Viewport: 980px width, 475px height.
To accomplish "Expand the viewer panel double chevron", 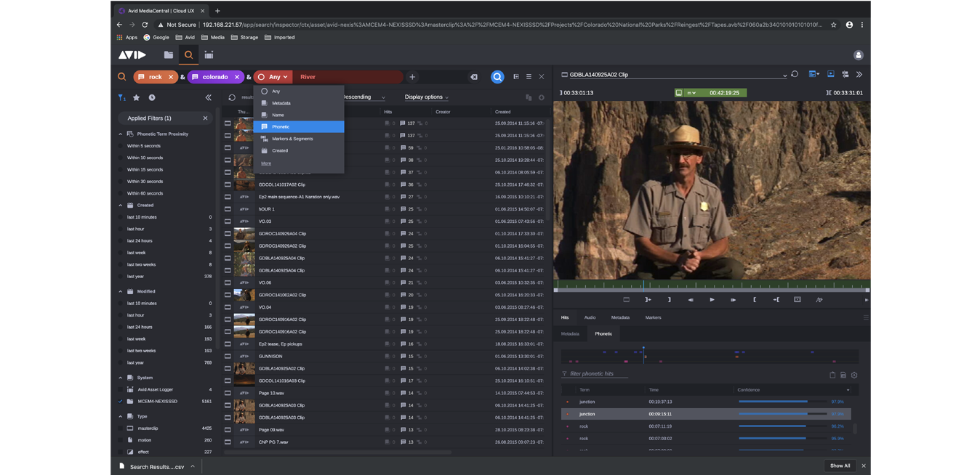I will [x=859, y=74].
